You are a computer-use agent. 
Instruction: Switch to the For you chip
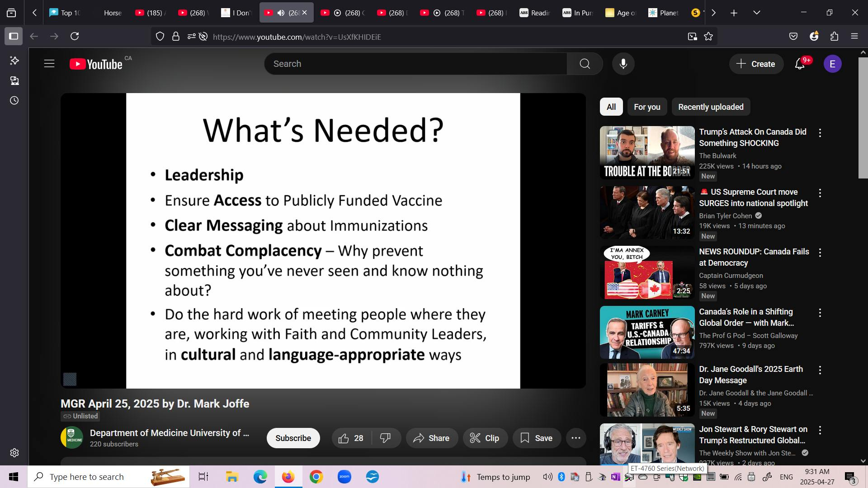coord(646,107)
